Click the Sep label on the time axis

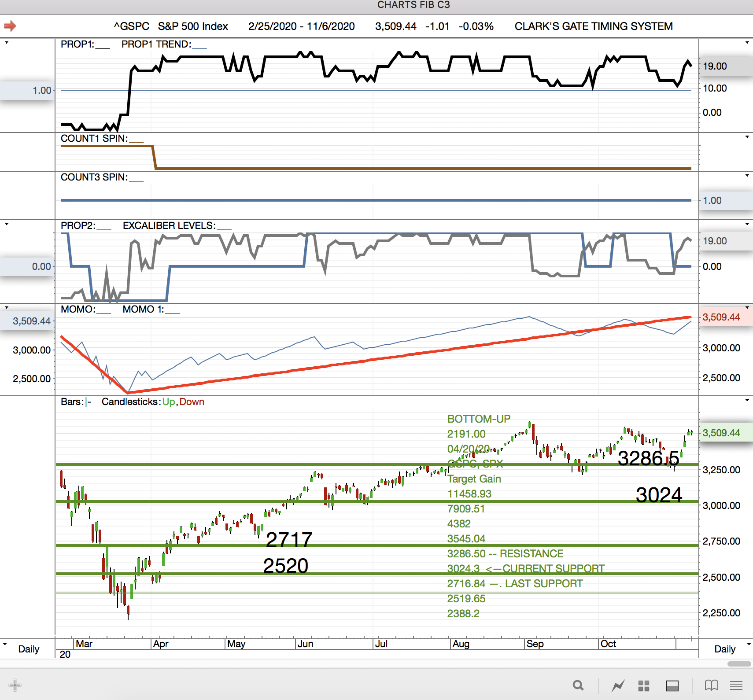[x=535, y=644]
